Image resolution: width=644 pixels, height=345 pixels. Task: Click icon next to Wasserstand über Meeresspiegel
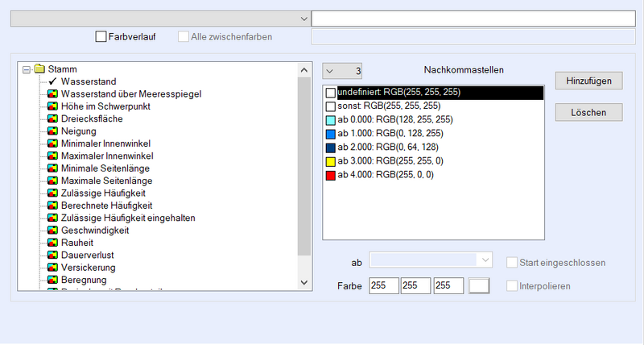click(x=52, y=94)
